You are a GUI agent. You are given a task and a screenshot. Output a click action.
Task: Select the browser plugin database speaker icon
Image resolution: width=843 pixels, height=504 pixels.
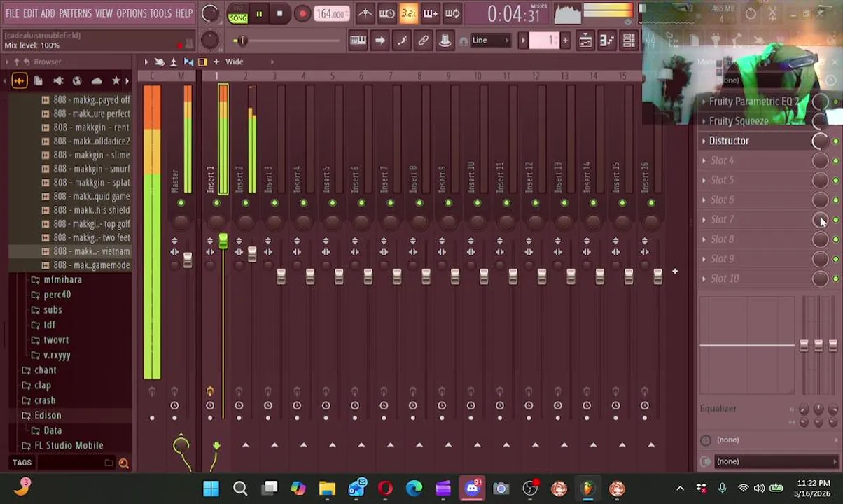[58, 81]
